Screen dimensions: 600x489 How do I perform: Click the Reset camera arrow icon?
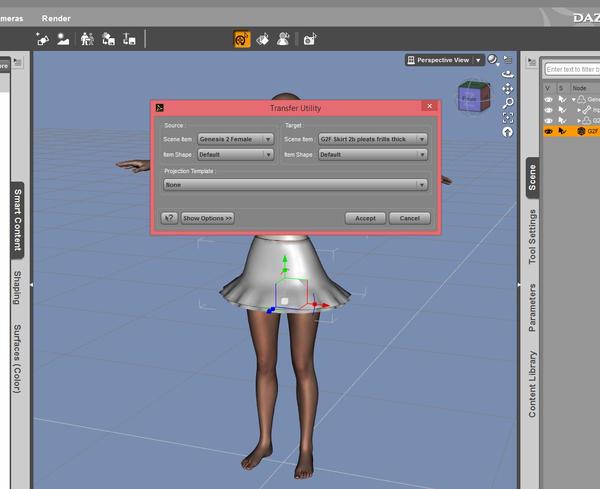click(x=507, y=132)
